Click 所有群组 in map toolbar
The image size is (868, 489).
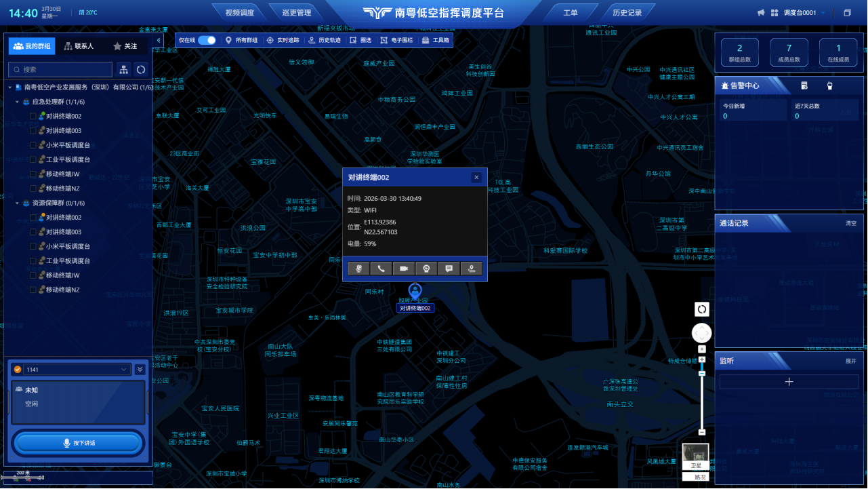pos(241,40)
